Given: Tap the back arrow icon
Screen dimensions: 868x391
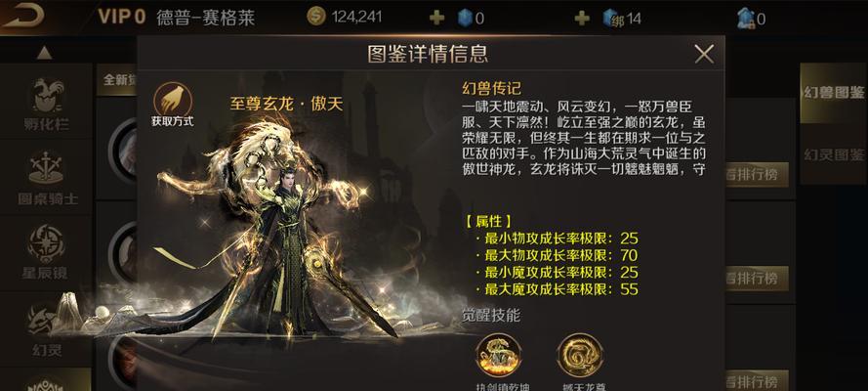Looking at the screenshot, I should 23,15.
